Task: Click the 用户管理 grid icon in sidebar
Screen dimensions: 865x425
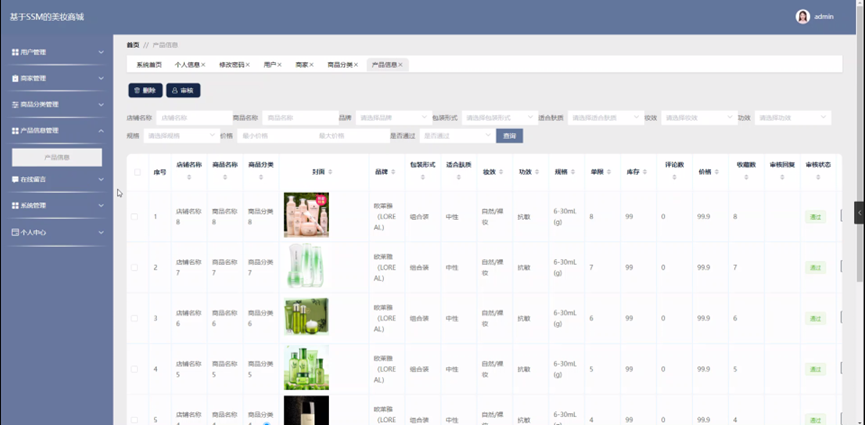Action: click(x=15, y=52)
